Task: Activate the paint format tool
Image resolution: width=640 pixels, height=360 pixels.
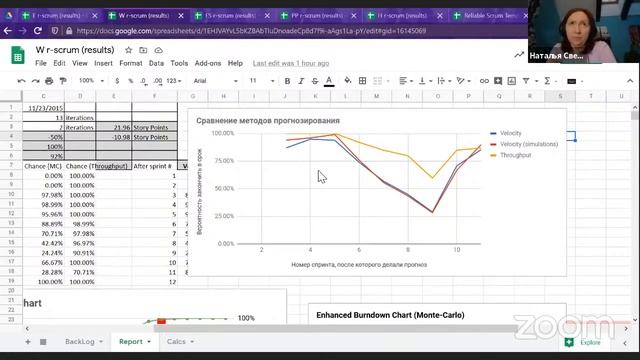Action: click(x=63, y=81)
